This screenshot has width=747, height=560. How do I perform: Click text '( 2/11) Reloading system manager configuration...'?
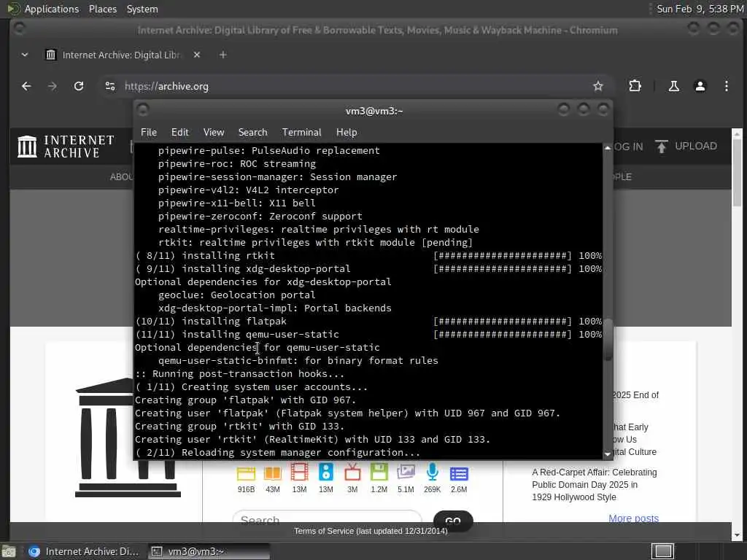[278, 452]
